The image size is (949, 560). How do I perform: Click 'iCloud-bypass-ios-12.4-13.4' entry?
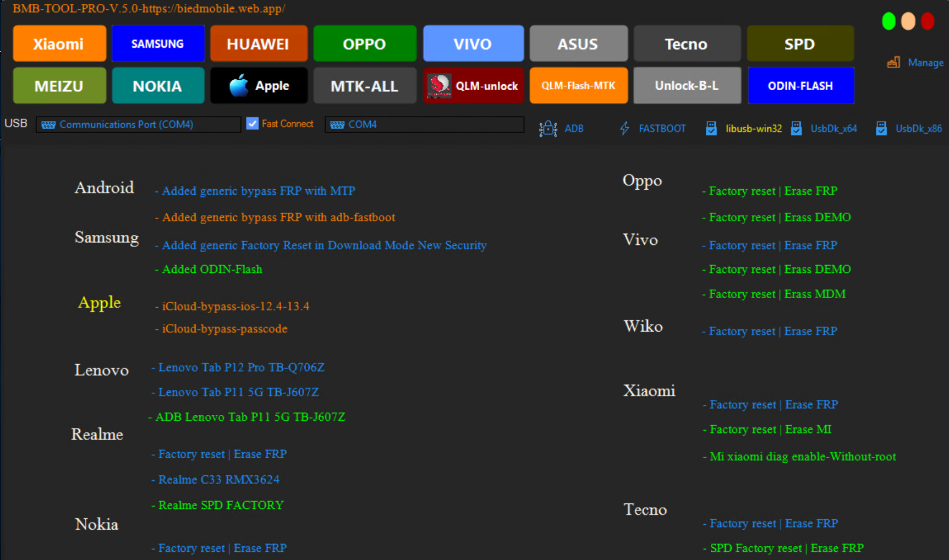pyautogui.click(x=232, y=306)
